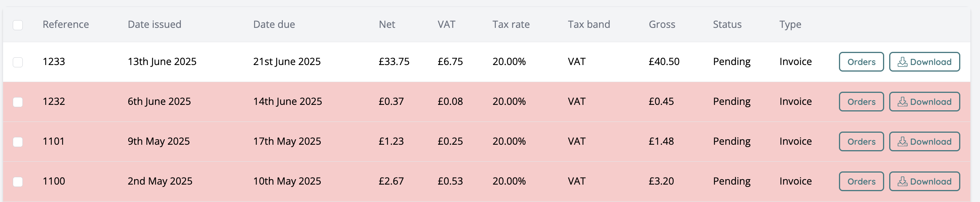
Task: Click the Tax rate column header
Action: pyautogui.click(x=511, y=24)
